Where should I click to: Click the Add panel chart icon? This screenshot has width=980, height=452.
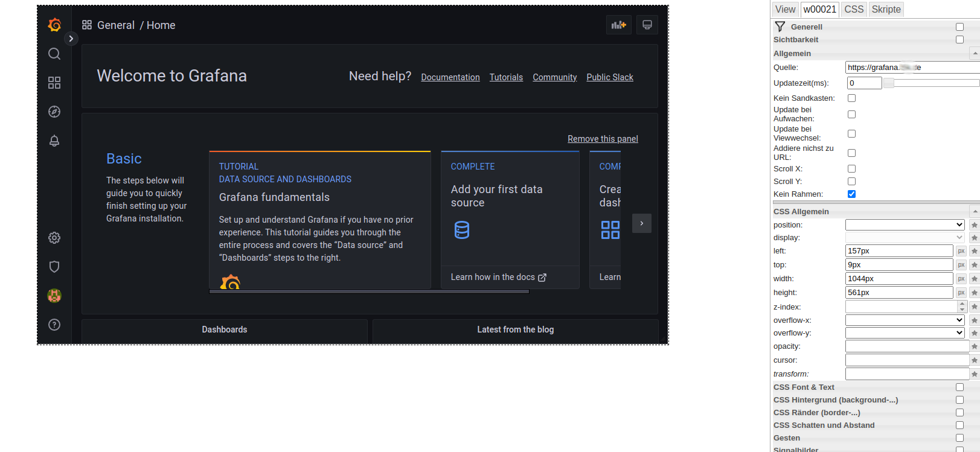coord(619,25)
